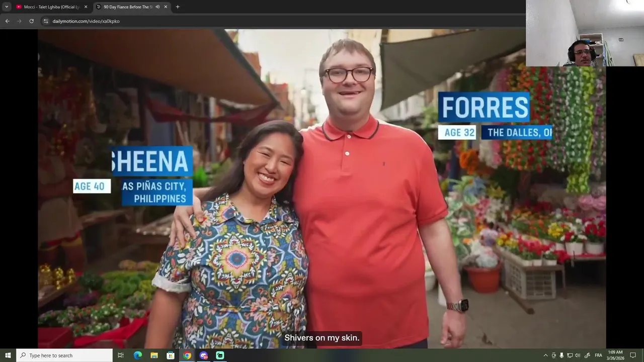Click the microphone icon in system tray
The width and height of the screenshot is (644, 362).
pos(561,355)
